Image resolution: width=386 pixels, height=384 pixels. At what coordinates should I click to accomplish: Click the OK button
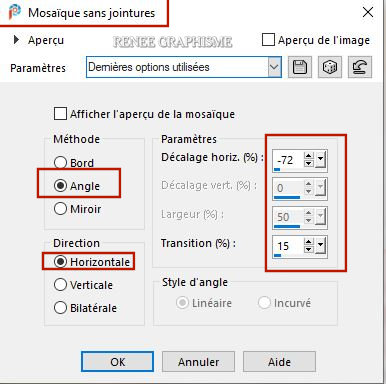click(117, 362)
